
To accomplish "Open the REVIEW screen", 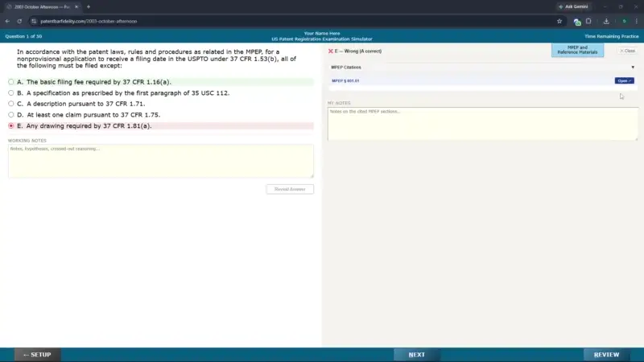I will point(607,355).
